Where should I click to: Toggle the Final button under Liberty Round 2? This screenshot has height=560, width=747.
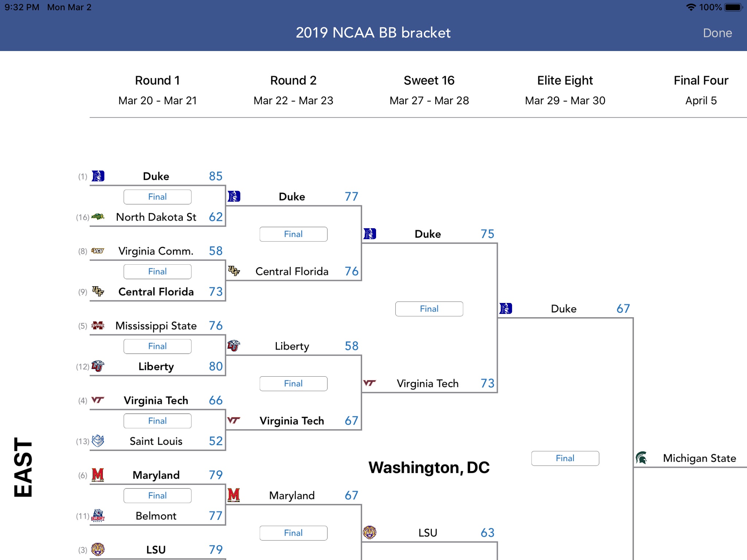coord(293,383)
